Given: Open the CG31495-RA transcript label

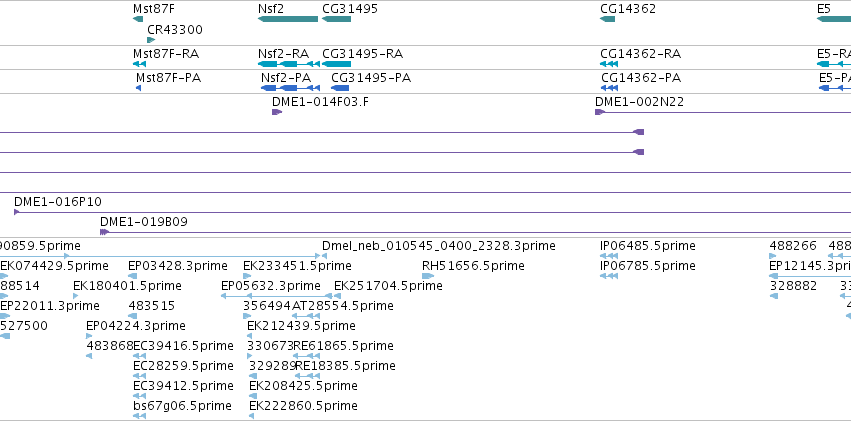Looking at the screenshot, I should [363, 54].
